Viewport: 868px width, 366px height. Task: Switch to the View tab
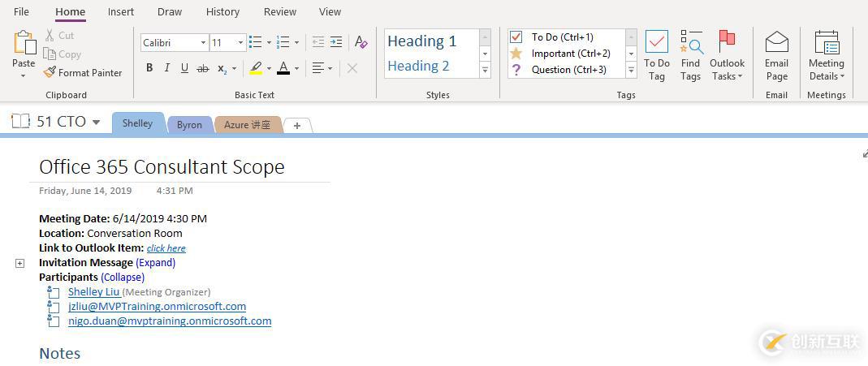click(330, 11)
